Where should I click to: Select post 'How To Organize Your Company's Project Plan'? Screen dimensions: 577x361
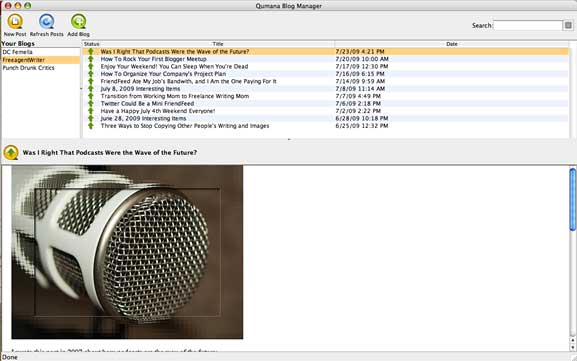(x=163, y=74)
